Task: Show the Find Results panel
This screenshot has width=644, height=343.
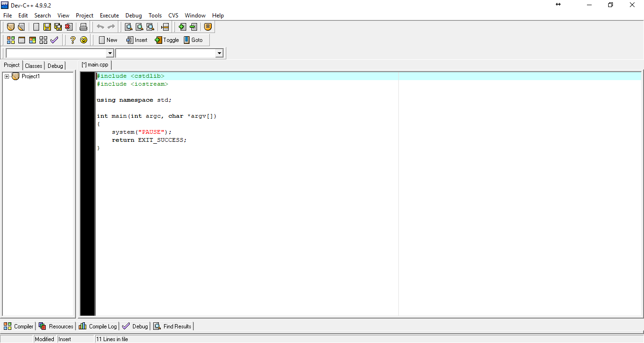Action: point(173,326)
